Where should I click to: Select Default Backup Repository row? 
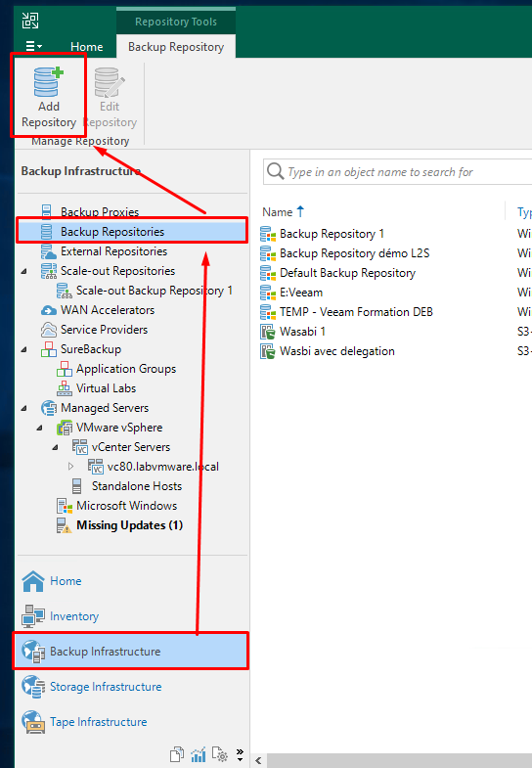347,273
